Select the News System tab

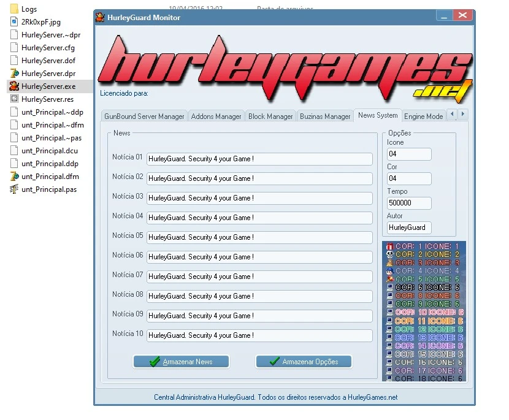pos(378,115)
